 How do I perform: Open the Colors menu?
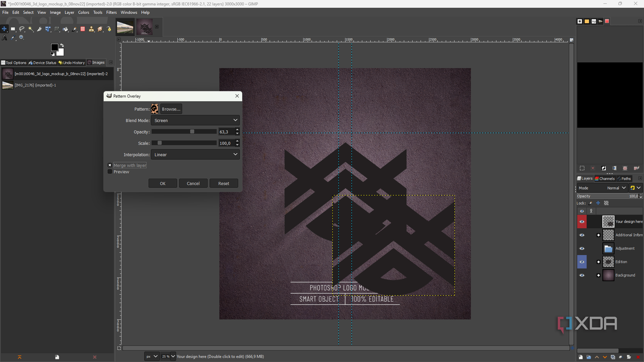click(x=84, y=12)
